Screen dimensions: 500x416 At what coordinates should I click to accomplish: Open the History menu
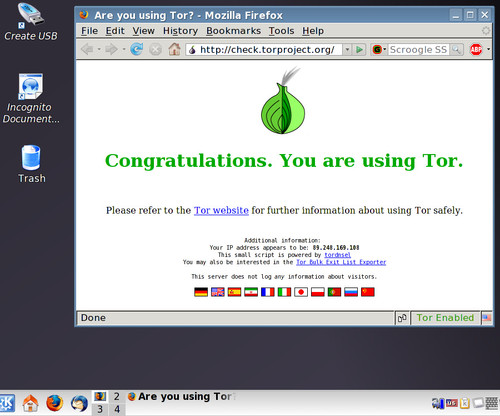coord(180,31)
